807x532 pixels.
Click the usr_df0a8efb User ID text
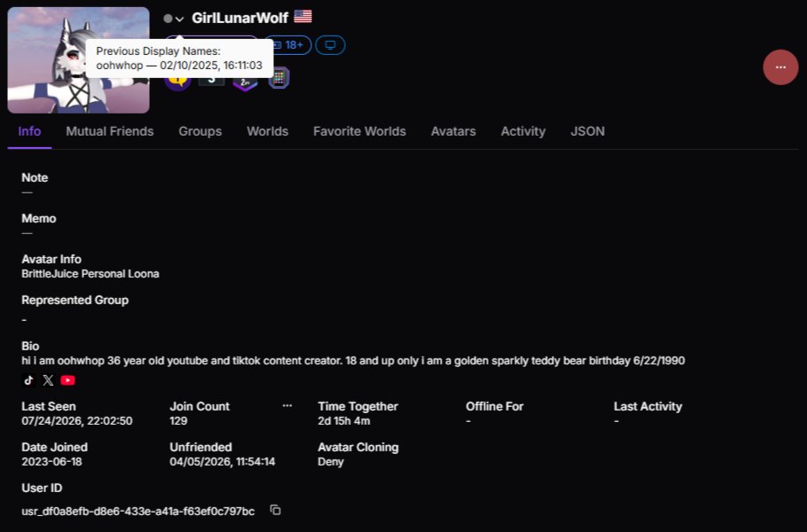click(138, 512)
